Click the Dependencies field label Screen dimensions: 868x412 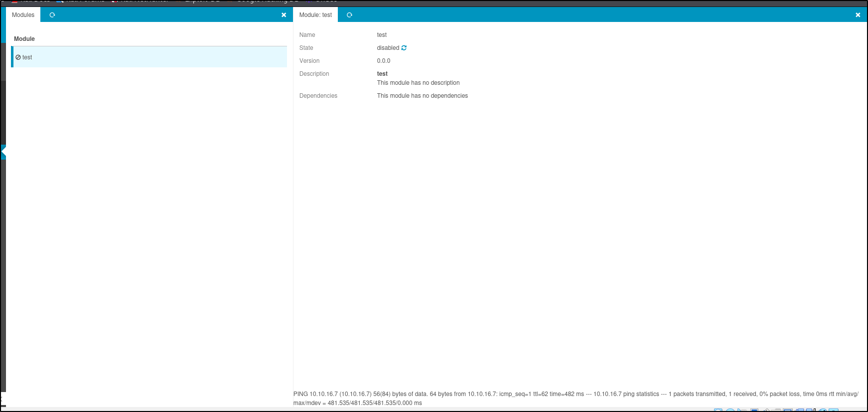pyautogui.click(x=318, y=96)
